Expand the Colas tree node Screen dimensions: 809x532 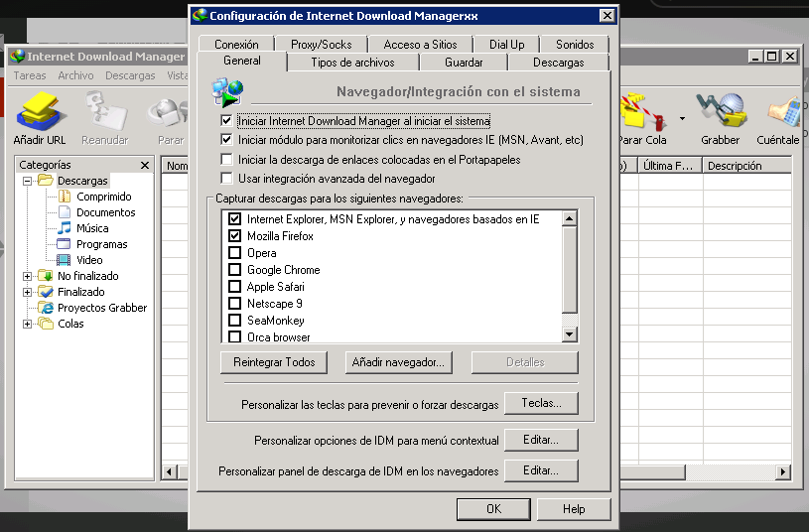[x=27, y=324]
